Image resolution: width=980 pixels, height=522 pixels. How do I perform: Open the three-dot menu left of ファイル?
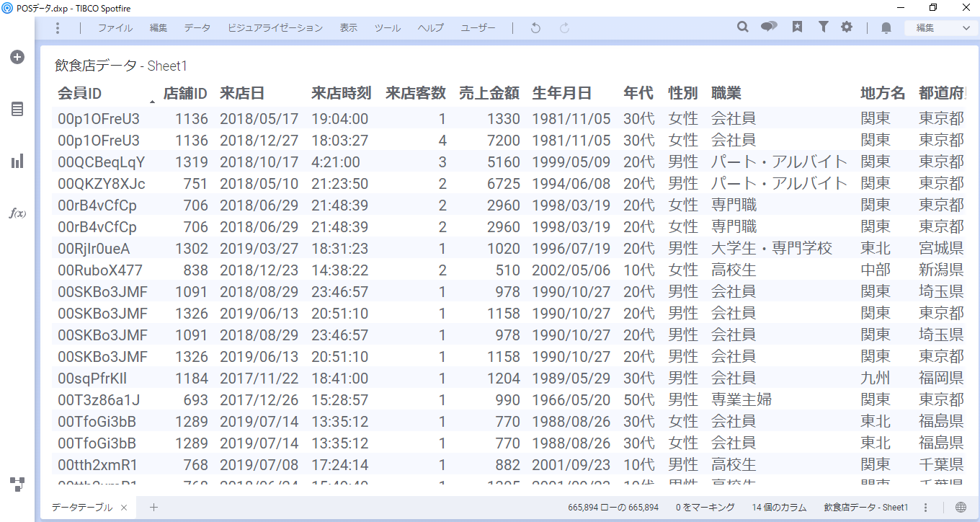(58, 28)
